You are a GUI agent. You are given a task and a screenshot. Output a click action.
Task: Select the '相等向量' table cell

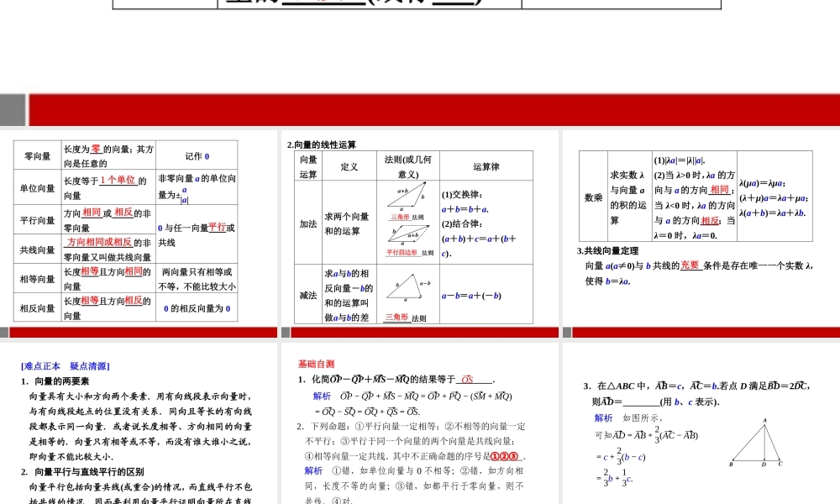point(38,279)
